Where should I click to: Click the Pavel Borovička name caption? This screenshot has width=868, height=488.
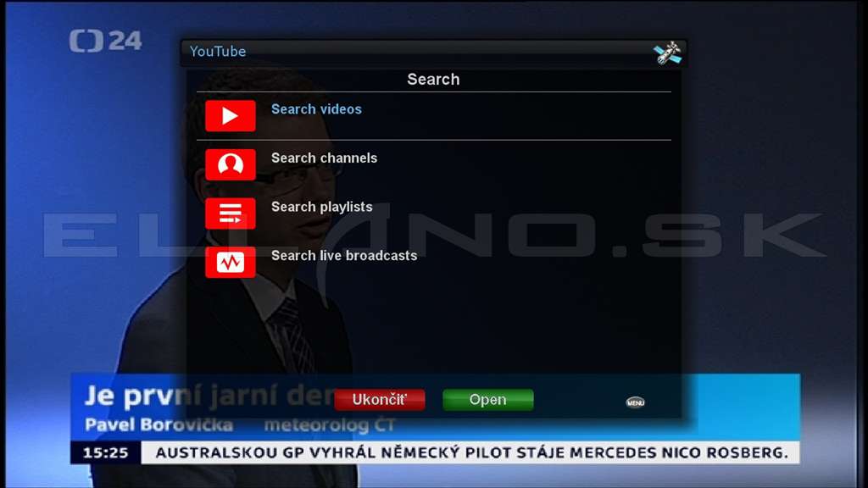(159, 425)
